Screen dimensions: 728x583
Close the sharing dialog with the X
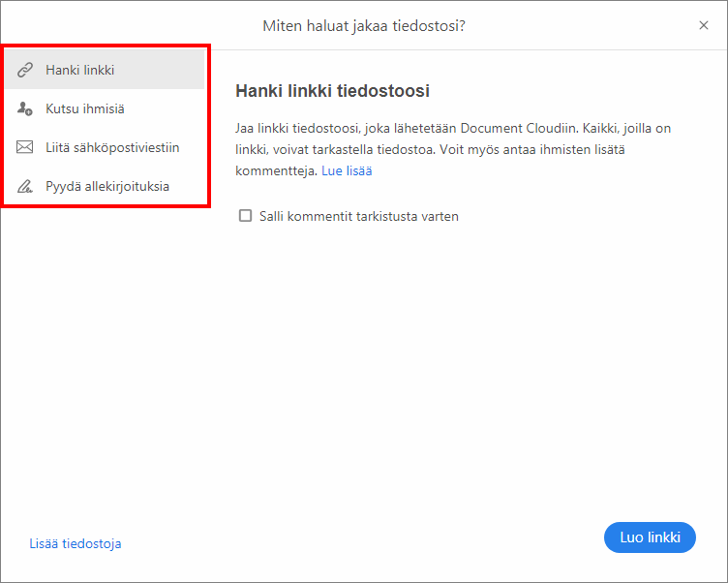click(704, 25)
